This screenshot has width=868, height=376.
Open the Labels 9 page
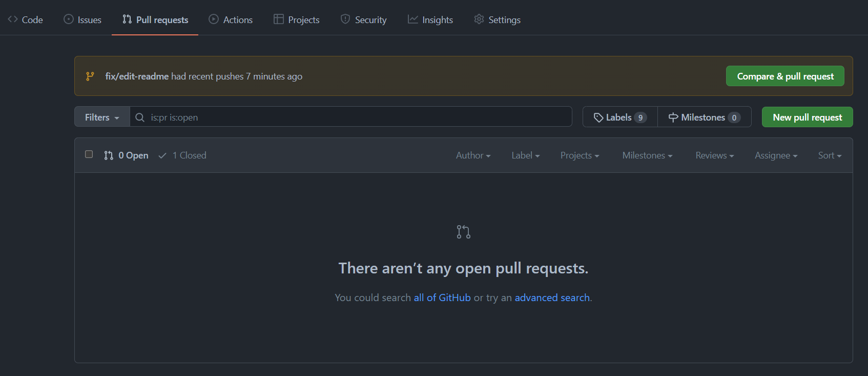click(x=620, y=117)
